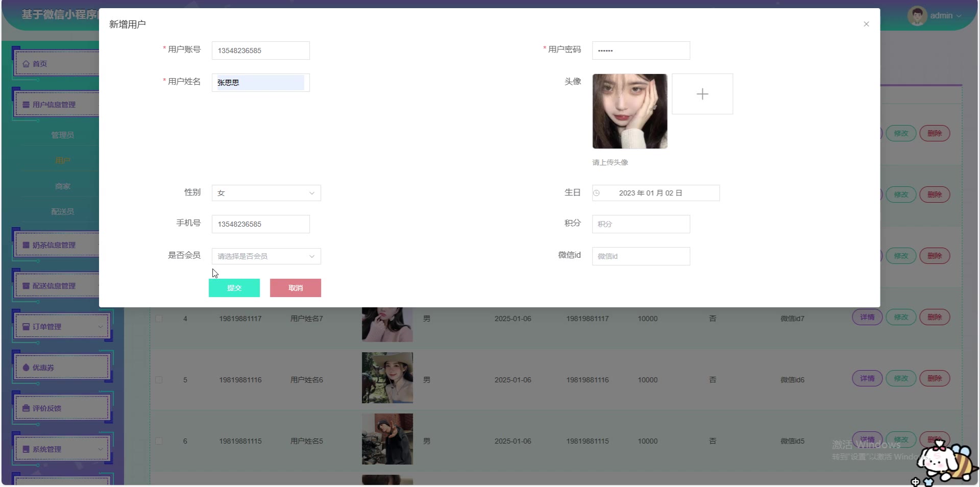Image resolution: width=980 pixels, height=487 pixels.
Task: Click 修改 for the 用户姓名5 row
Action: coord(901,440)
